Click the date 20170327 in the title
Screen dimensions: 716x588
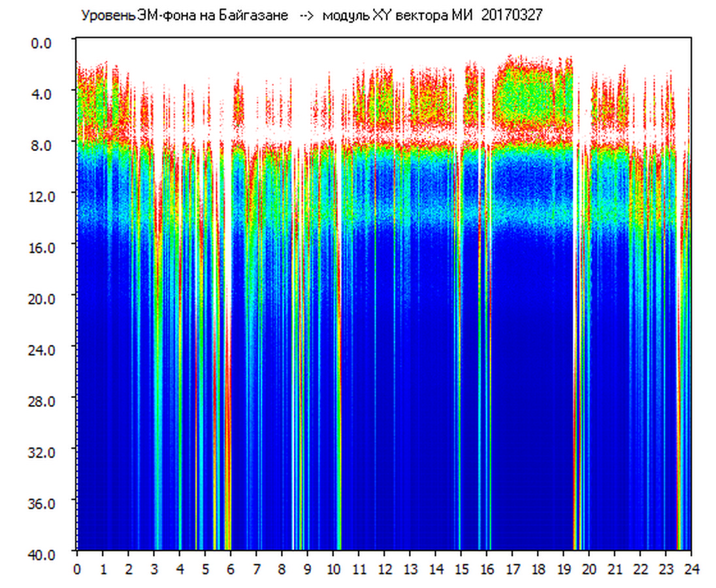(x=512, y=16)
